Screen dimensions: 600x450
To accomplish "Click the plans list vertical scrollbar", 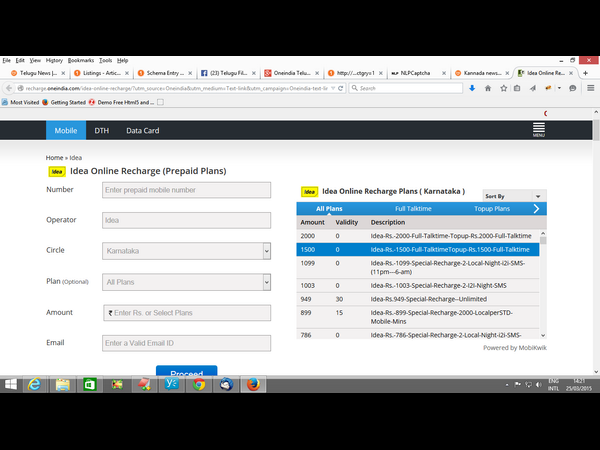I will [543, 285].
